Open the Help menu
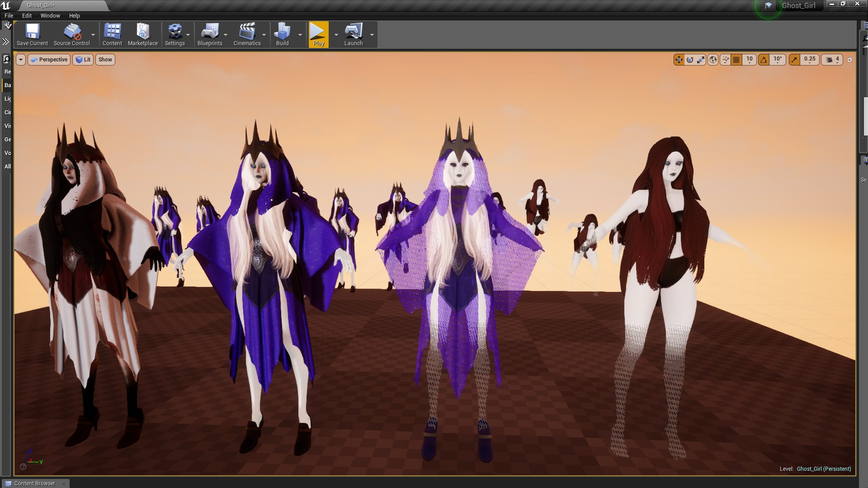The height and width of the screenshot is (488, 868). pos(74,15)
